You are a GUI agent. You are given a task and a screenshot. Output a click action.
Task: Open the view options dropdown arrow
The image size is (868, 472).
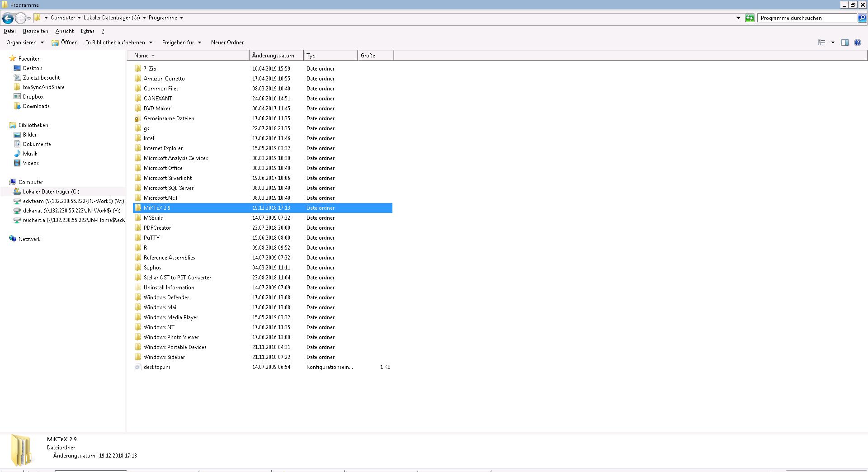tap(833, 42)
